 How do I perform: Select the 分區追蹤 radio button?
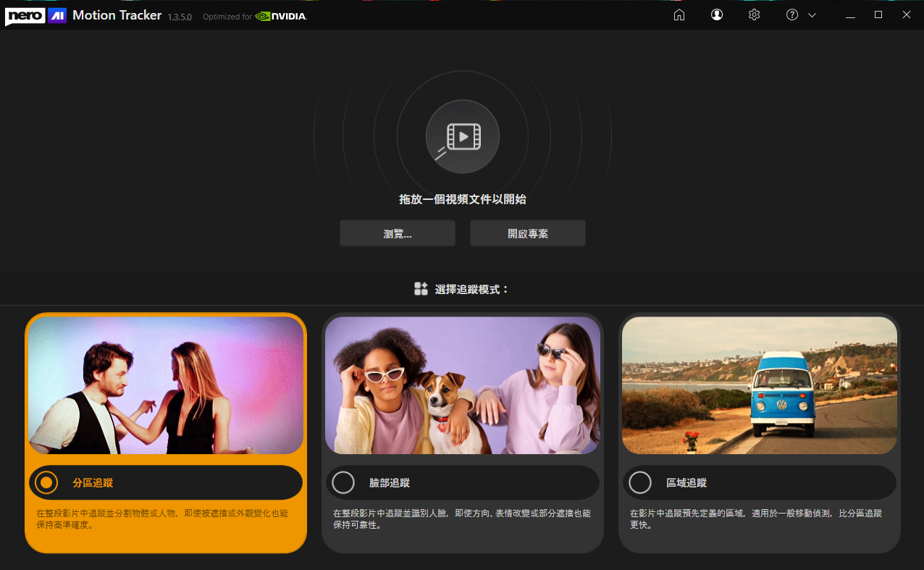pyautogui.click(x=46, y=482)
